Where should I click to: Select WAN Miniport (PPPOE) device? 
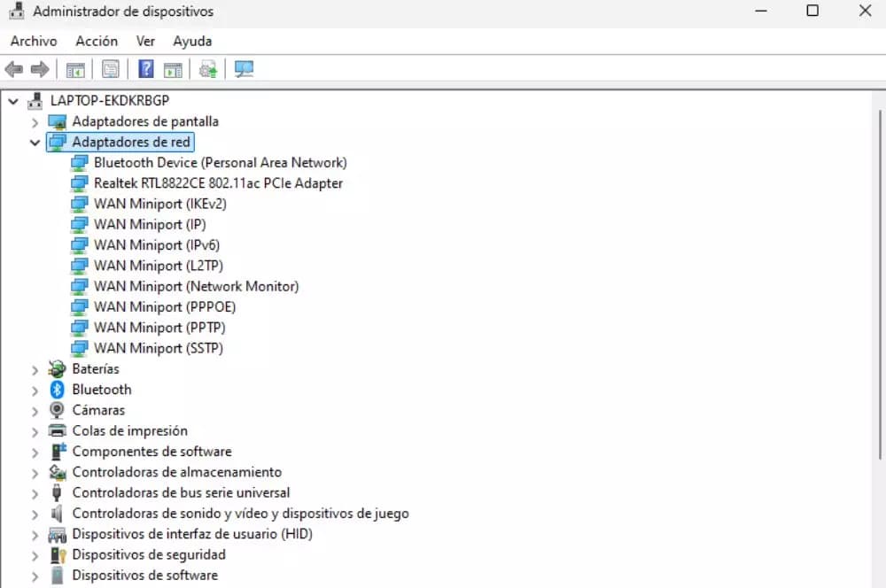165,307
